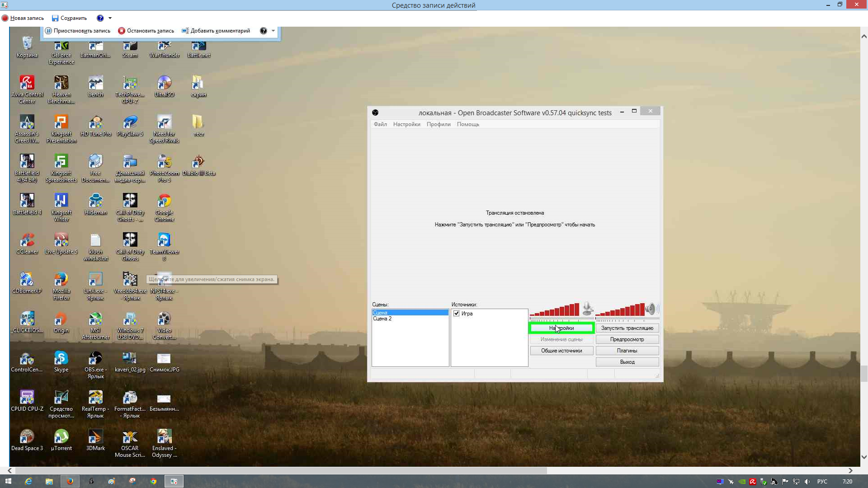Toggle the Игра source checkbox
Viewport: 868px width, 488px height.
click(457, 313)
